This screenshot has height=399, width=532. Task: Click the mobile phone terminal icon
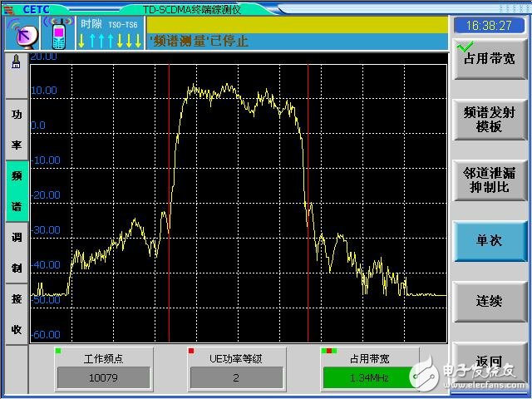click(58, 34)
